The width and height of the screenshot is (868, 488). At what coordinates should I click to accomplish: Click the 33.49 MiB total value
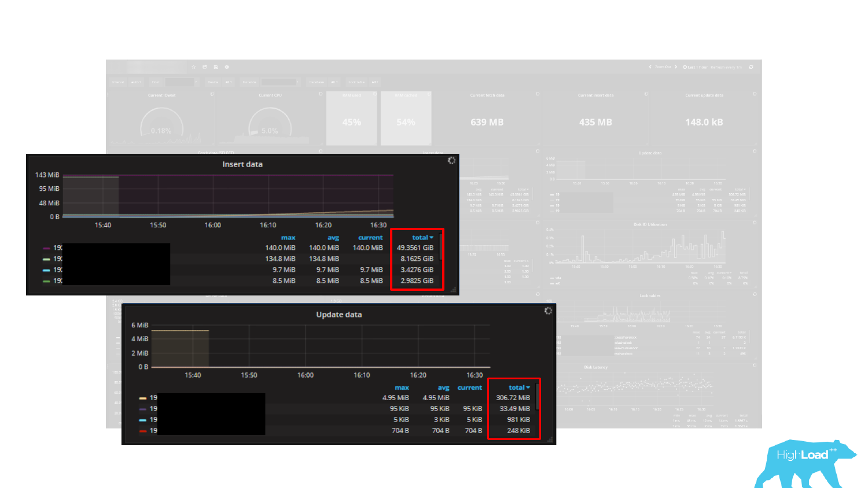pyautogui.click(x=514, y=409)
